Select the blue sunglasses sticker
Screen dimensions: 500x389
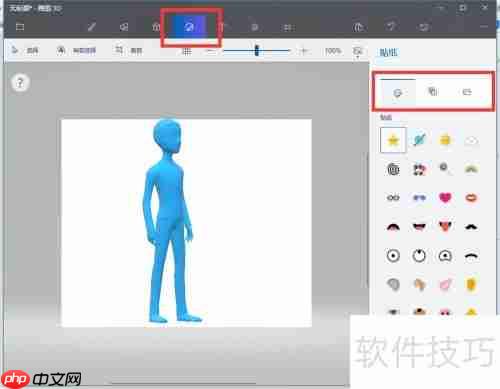pyautogui.click(x=419, y=198)
